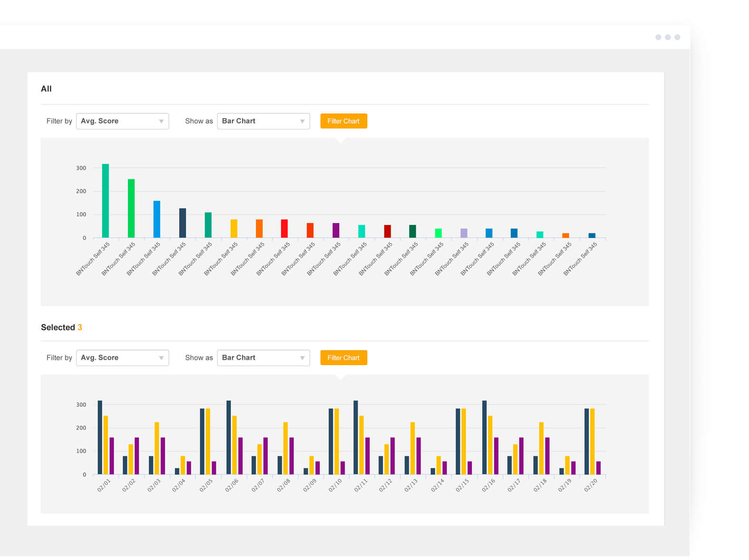This screenshot has height=560, width=749.
Task: Open the Show as dropdown in the Selected section
Action: (x=263, y=358)
